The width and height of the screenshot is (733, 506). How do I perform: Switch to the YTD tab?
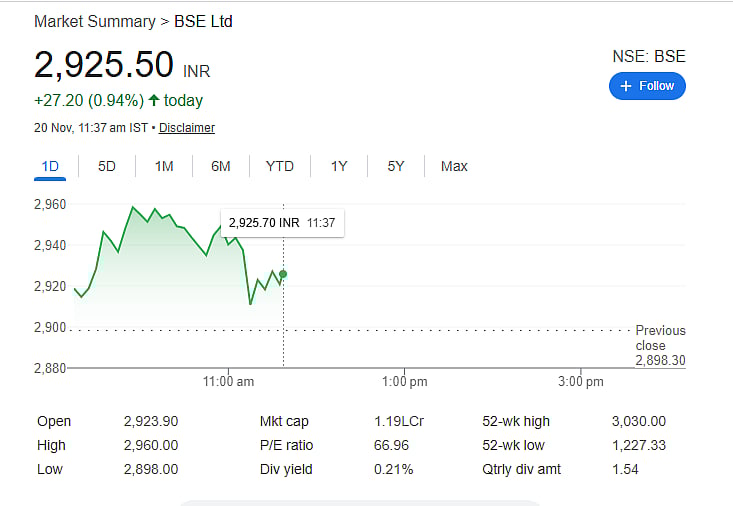(x=279, y=166)
